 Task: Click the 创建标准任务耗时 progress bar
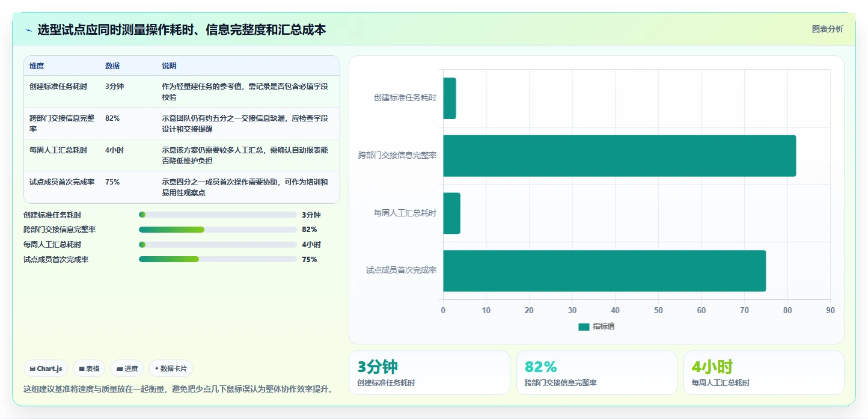pos(218,215)
